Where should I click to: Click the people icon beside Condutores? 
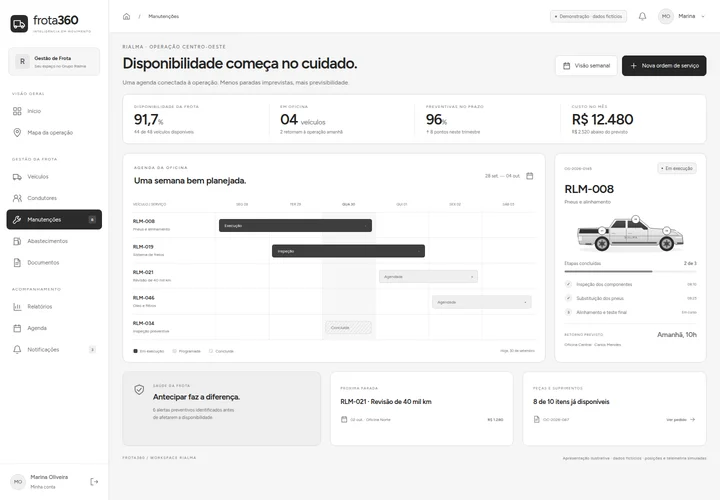point(17,198)
